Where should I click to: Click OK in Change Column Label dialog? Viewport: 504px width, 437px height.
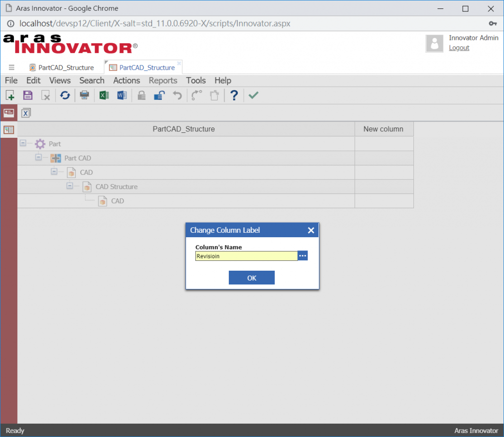point(252,278)
